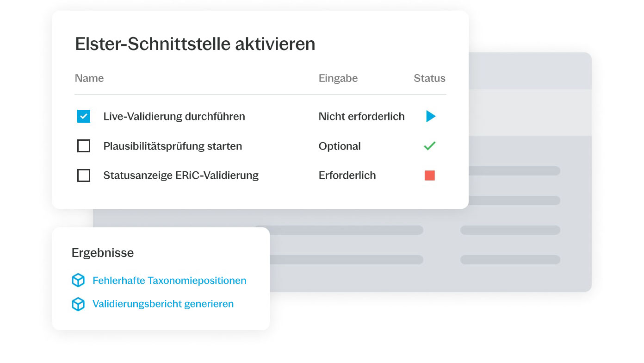Click the Optional input value

tap(340, 146)
